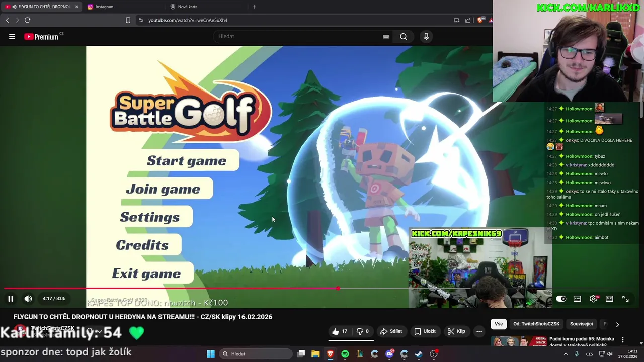Show hidden system tray icons chevron
Screen dimensions: 644x362
[x=566, y=354]
